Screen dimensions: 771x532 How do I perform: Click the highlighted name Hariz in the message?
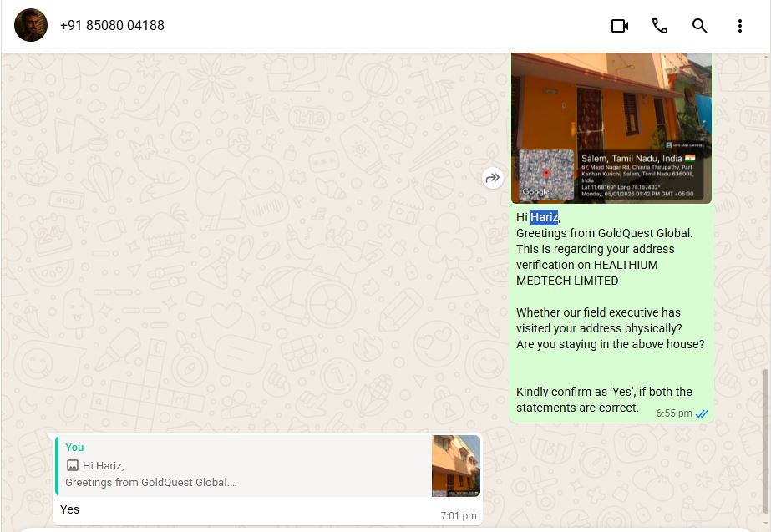[545, 217]
